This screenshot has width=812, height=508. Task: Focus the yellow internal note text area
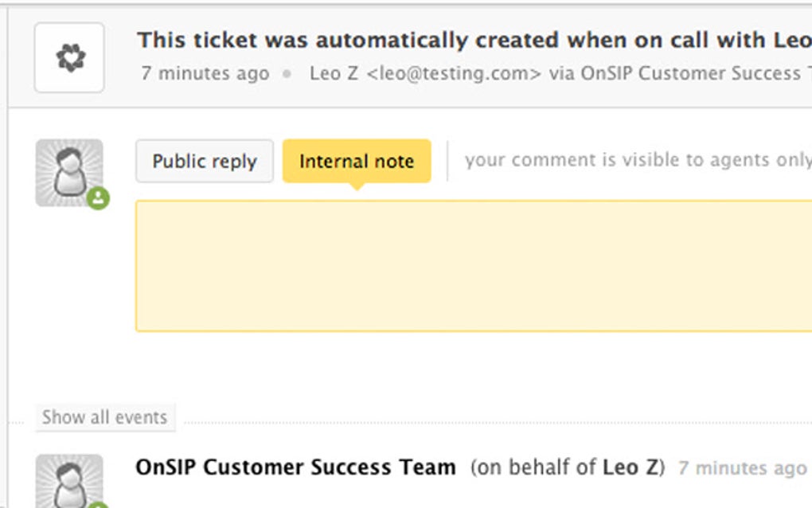[474, 265]
